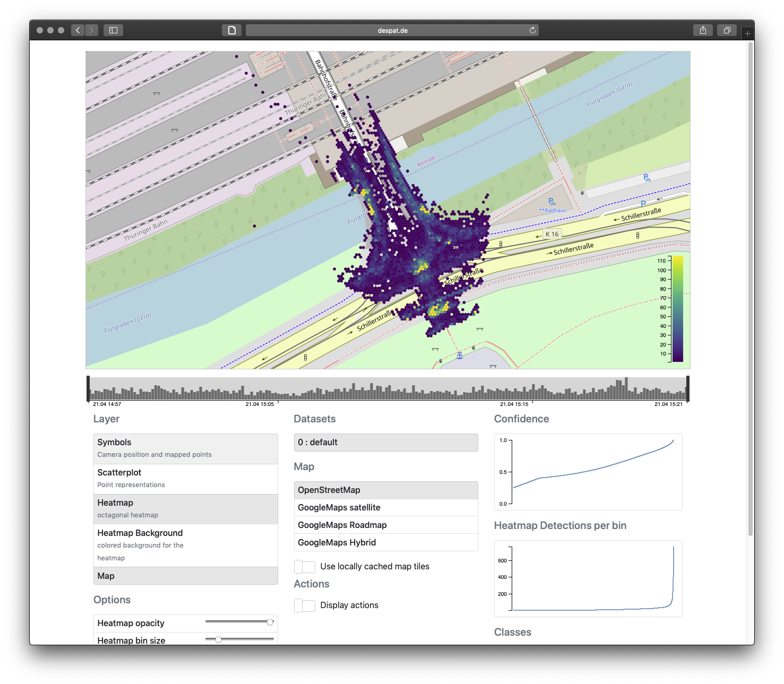Open the 0 : default dataset selector

(386, 442)
